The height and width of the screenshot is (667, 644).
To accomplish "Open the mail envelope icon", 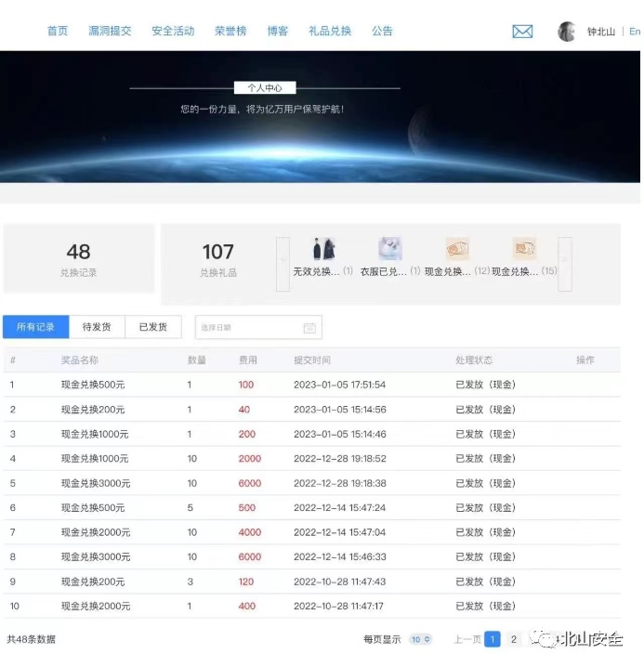I will point(522,32).
